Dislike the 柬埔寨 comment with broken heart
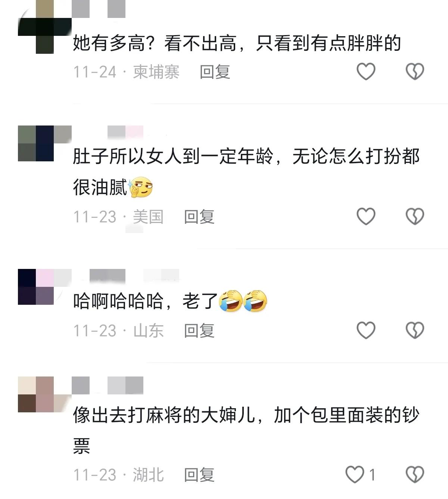Image resolution: width=448 pixels, height=499 pixels. click(x=415, y=71)
